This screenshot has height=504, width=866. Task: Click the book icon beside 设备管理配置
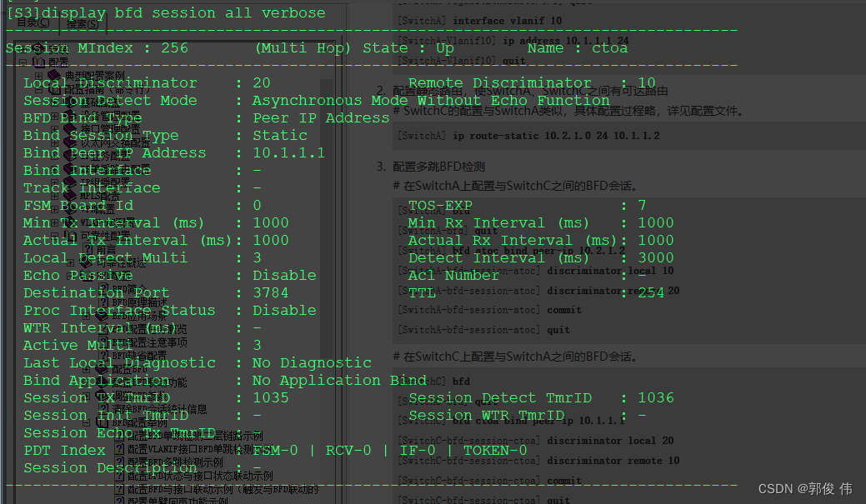pyautogui.click(x=70, y=116)
